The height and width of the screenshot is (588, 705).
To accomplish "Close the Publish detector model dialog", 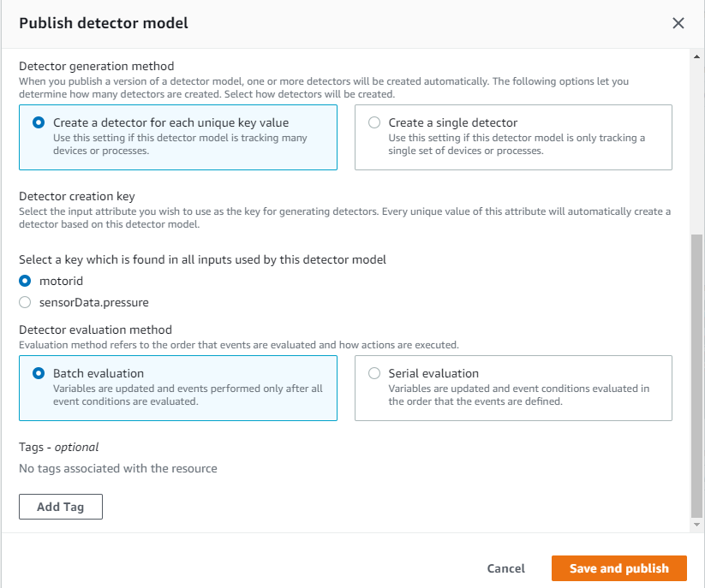I will [x=678, y=23].
